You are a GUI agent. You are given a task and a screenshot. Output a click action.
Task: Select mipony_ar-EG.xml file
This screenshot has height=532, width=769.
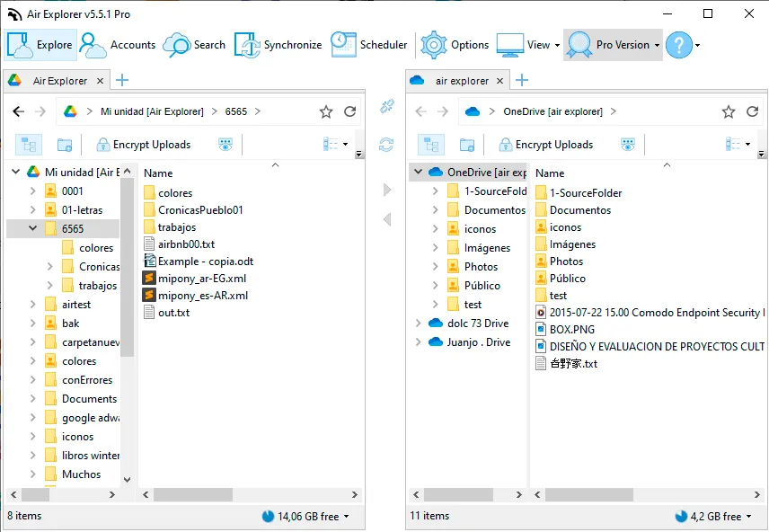[202, 279]
